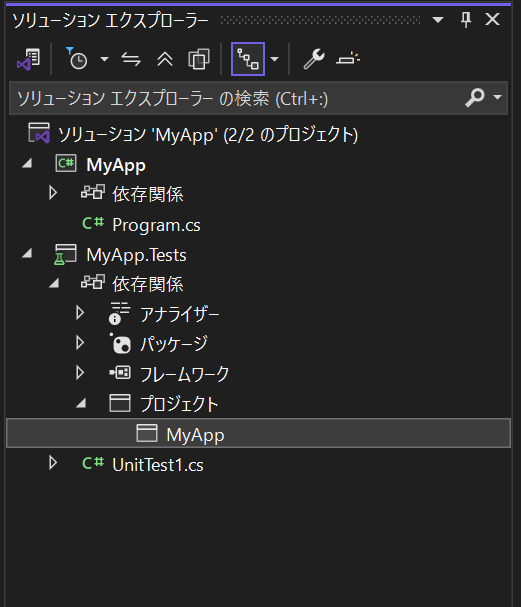Select Program.cs file
The width and height of the screenshot is (521, 607).
coord(156,225)
